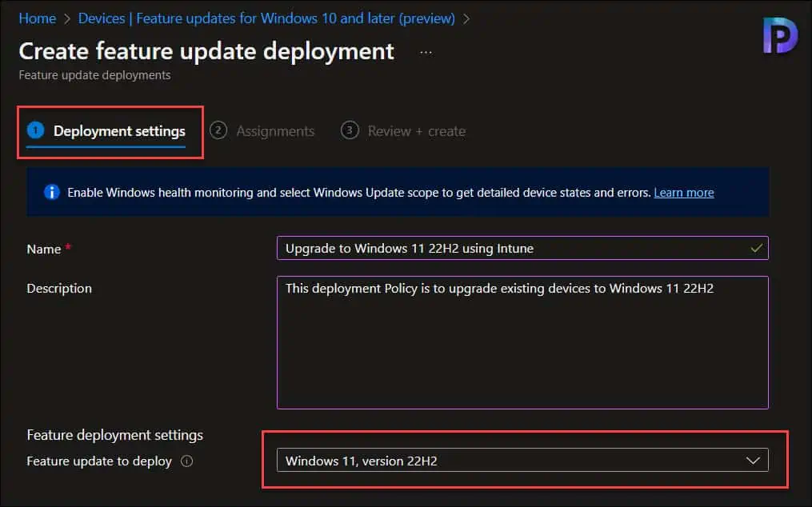This screenshot has height=507, width=812.
Task: Open the Learn more link
Action: coord(683,193)
